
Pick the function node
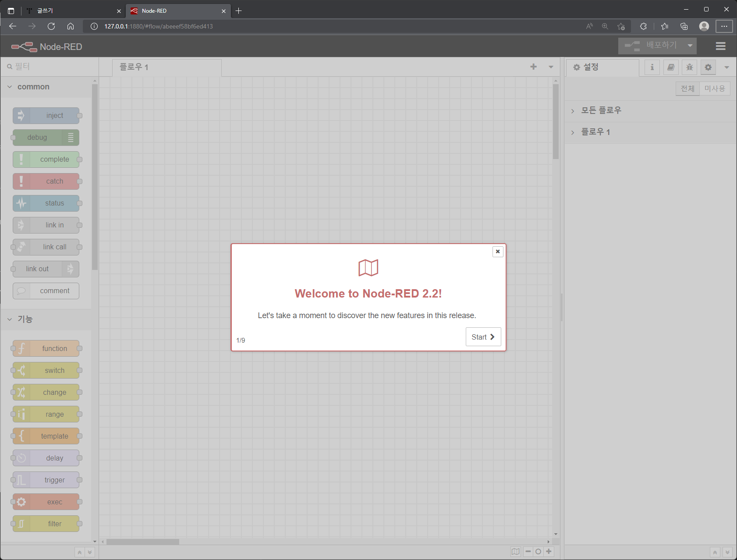46,349
